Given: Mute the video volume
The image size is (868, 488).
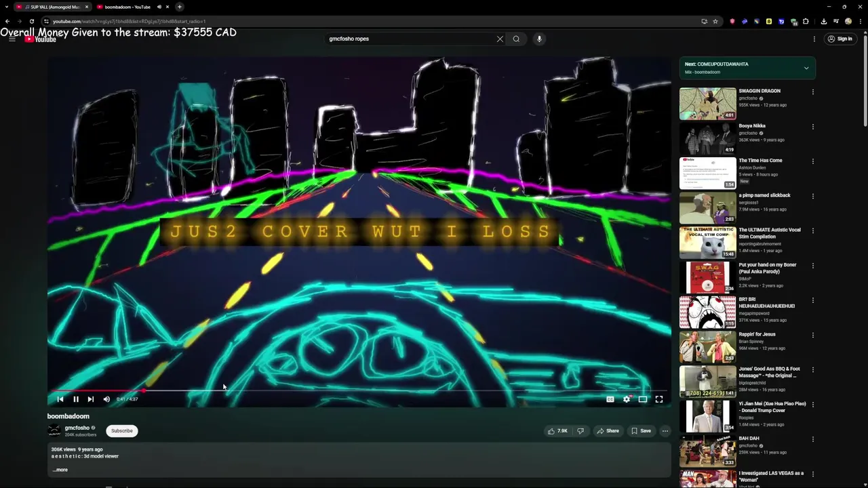Looking at the screenshot, I should (x=106, y=399).
